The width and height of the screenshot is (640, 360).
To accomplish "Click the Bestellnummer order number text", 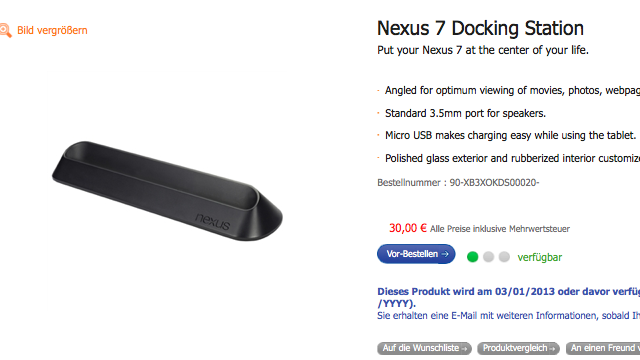I will pyautogui.click(x=458, y=182).
